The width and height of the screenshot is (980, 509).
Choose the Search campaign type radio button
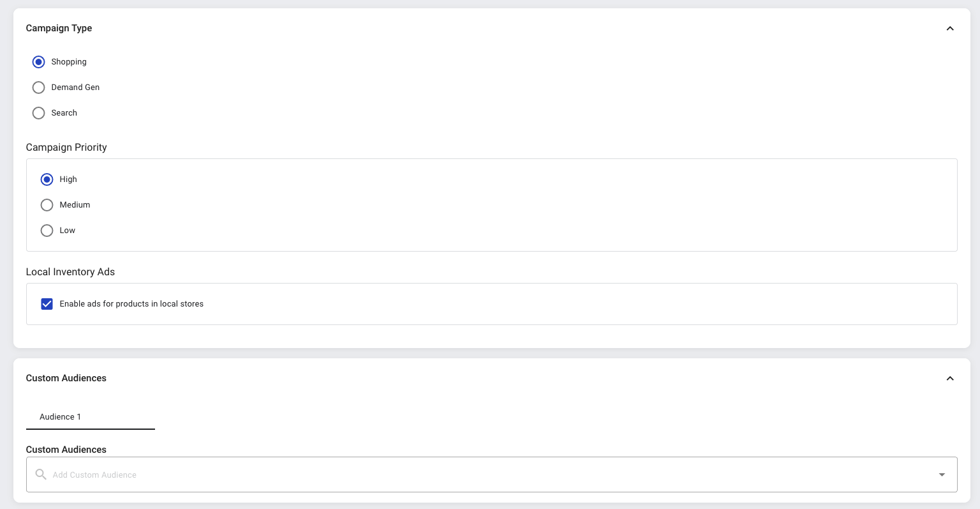click(39, 113)
